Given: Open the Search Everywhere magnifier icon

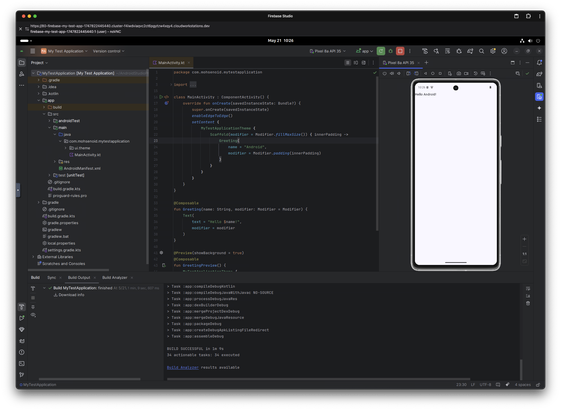Looking at the screenshot, I should (x=482, y=51).
